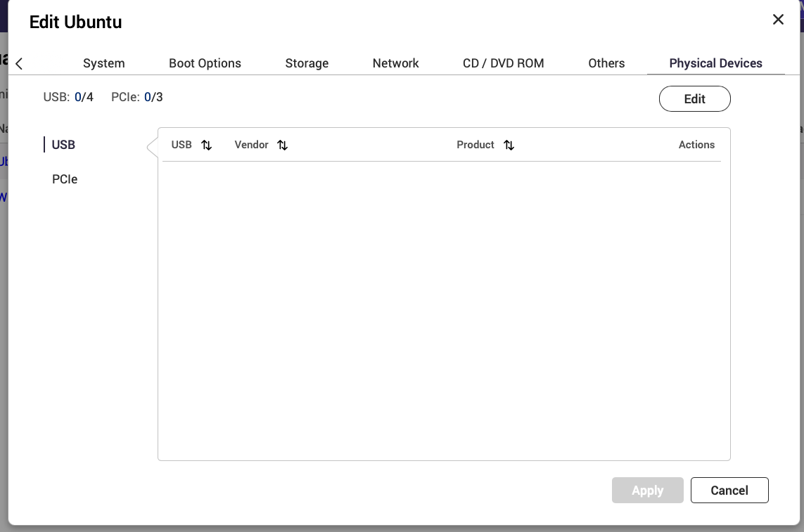Click the Cancel button
Screen dimensions: 804x532
[x=729, y=491]
